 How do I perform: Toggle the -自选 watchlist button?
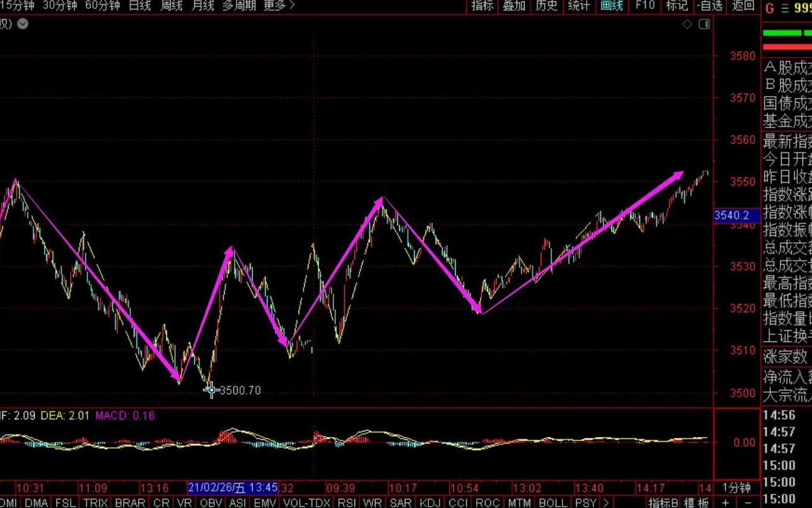[x=710, y=6]
